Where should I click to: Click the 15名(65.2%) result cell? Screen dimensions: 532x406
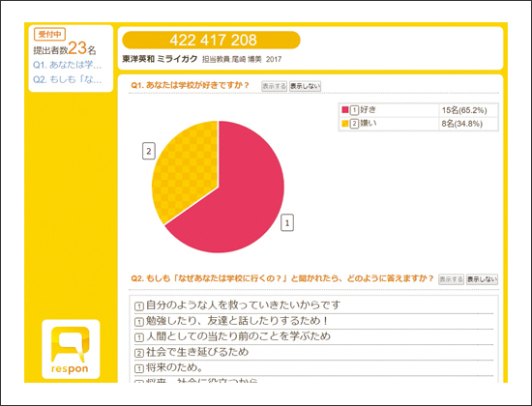click(468, 110)
